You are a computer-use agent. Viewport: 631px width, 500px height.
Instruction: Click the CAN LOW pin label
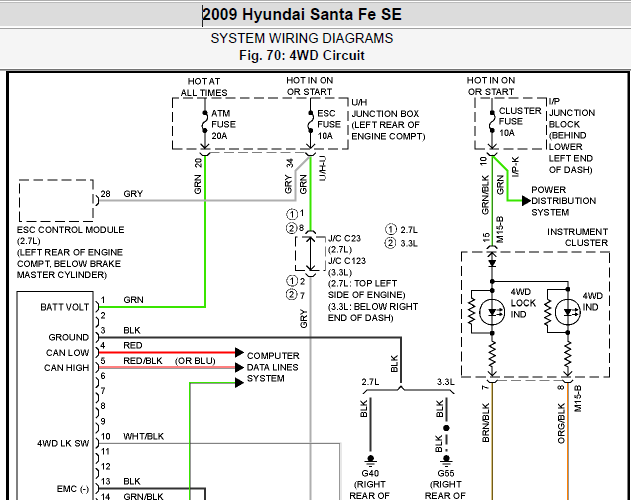point(67,353)
